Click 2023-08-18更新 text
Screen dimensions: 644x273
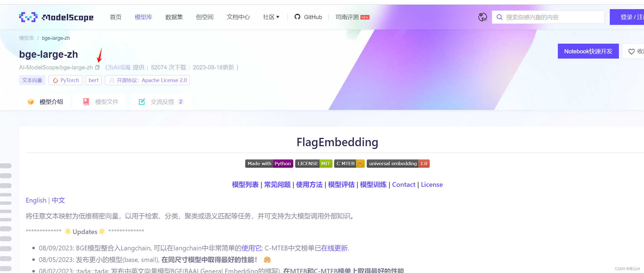tap(213, 67)
